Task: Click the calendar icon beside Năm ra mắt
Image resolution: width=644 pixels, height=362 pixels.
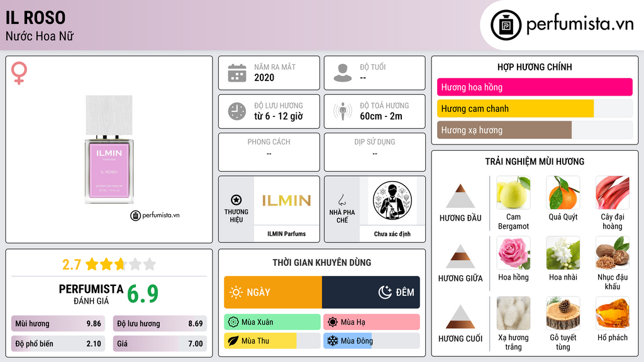Action: 237,73
